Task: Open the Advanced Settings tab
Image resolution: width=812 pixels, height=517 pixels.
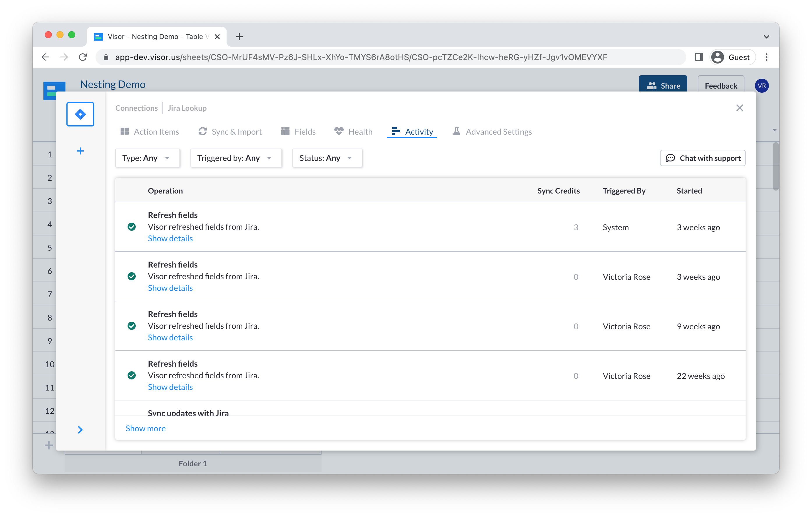Action: click(x=492, y=132)
